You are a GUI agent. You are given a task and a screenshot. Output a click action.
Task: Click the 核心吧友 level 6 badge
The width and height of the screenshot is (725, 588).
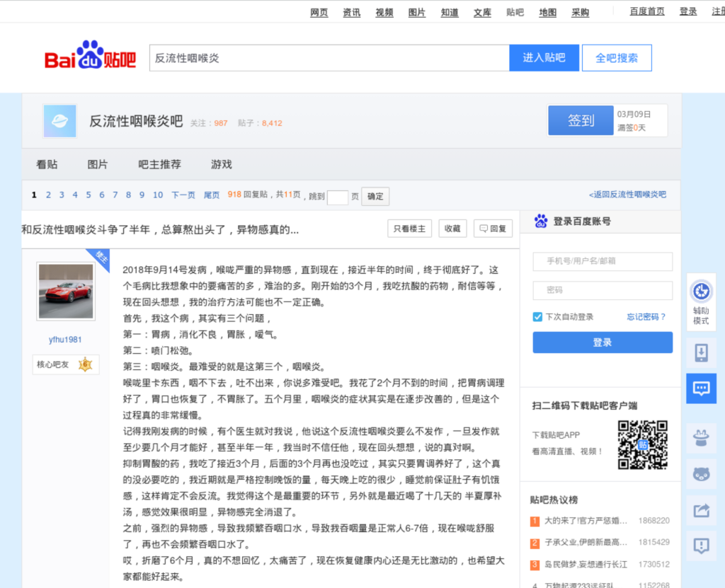65,364
